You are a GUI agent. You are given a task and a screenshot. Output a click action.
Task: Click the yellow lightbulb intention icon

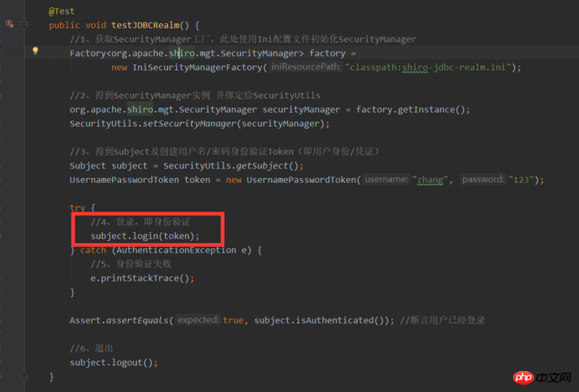(x=35, y=51)
